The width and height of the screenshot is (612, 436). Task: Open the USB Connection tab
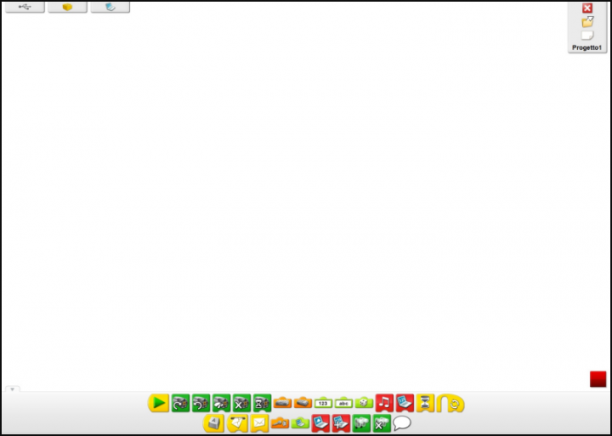click(25, 7)
